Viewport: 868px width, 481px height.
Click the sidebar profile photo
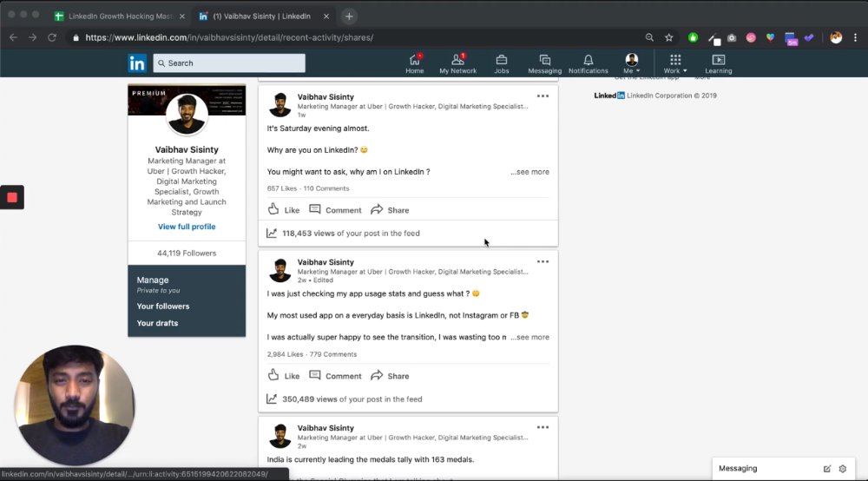tap(187, 115)
